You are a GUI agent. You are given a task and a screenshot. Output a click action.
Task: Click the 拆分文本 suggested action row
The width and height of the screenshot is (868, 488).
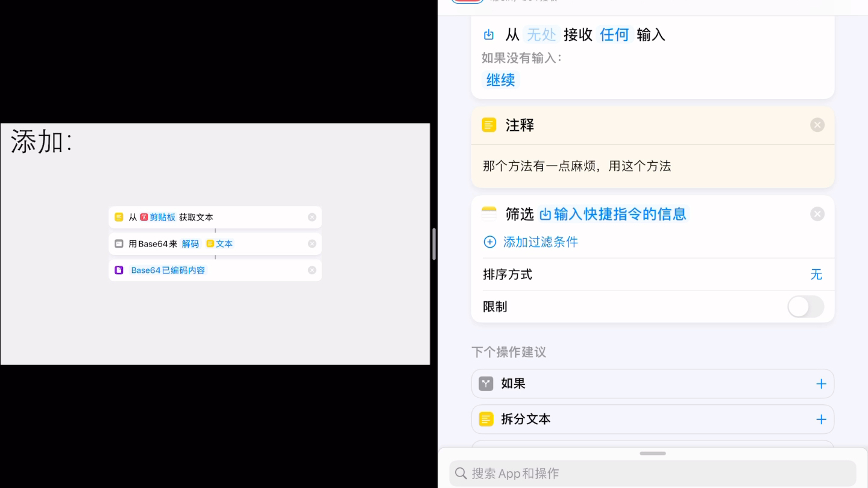click(x=653, y=419)
